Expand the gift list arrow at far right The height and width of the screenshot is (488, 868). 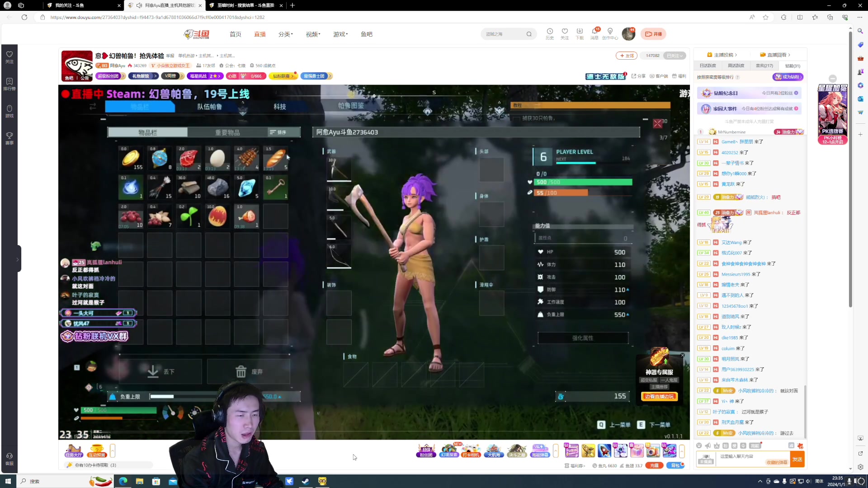tap(682, 450)
